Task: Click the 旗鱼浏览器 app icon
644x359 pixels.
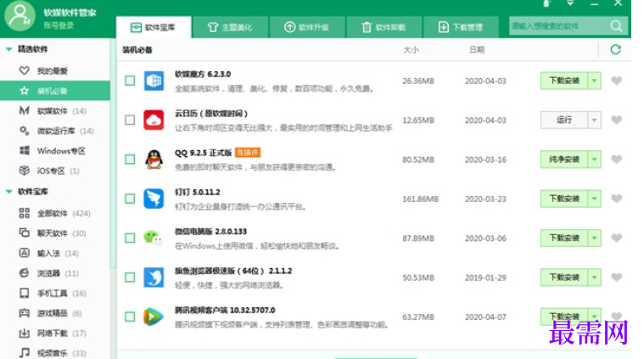Action: point(154,278)
